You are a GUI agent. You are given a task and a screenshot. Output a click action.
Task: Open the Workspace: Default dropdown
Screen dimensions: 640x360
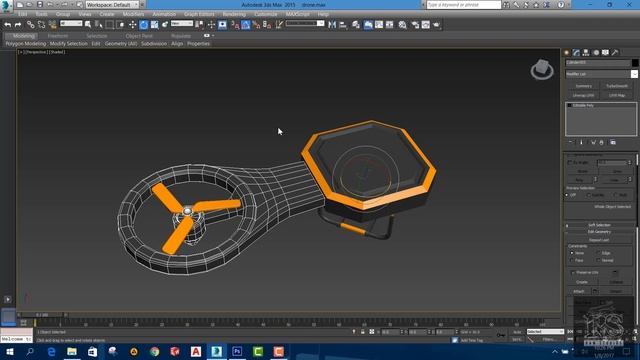[112, 4]
